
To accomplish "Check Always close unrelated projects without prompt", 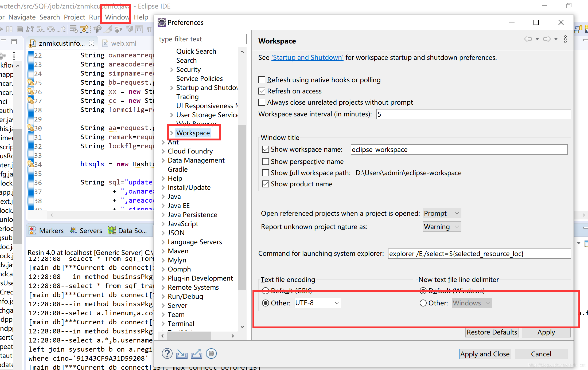I will click(262, 102).
